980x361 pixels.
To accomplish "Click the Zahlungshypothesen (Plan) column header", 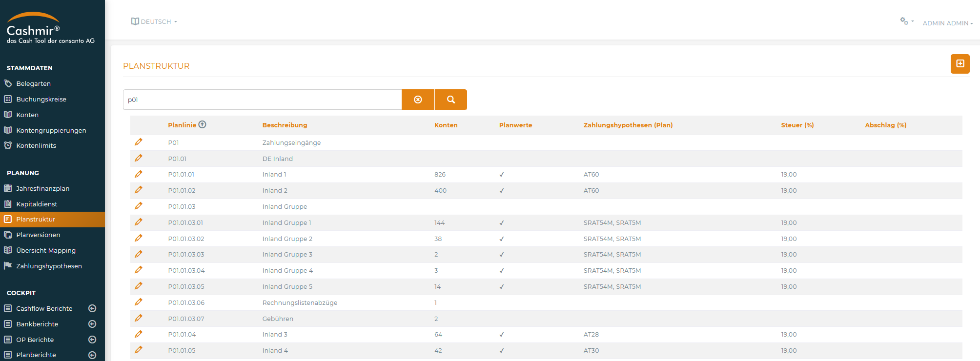I will [628, 125].
